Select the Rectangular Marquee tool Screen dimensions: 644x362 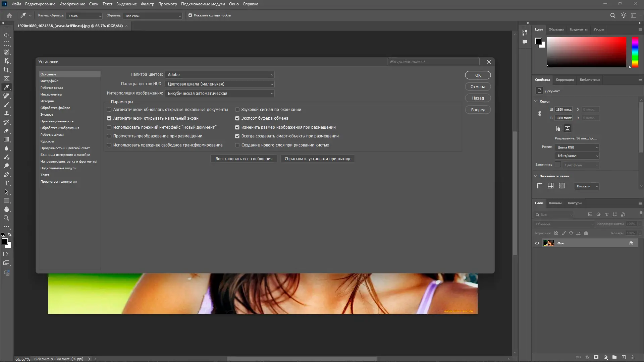tap(6, 44)
